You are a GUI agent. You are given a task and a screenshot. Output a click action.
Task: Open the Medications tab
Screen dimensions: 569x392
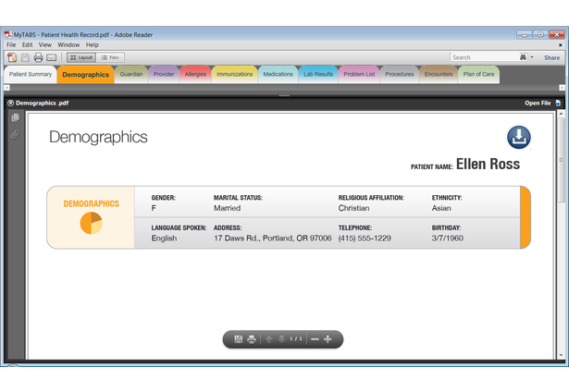[x=278, y=74]
